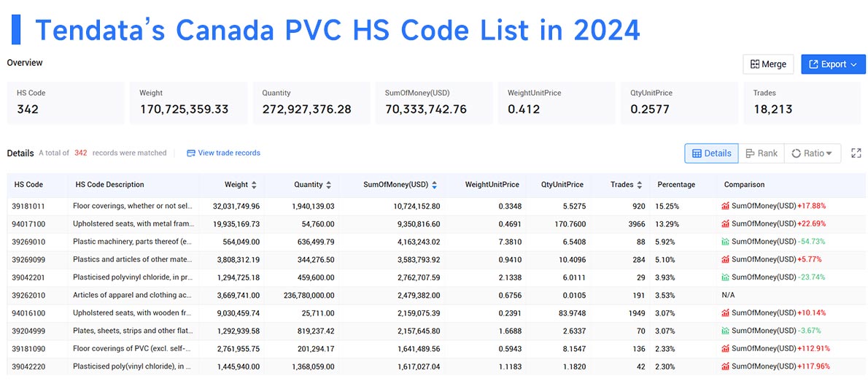Click trend icon for HS code 39269099
The height and width of the screenshot is (384, 868).
coord(725,259)
